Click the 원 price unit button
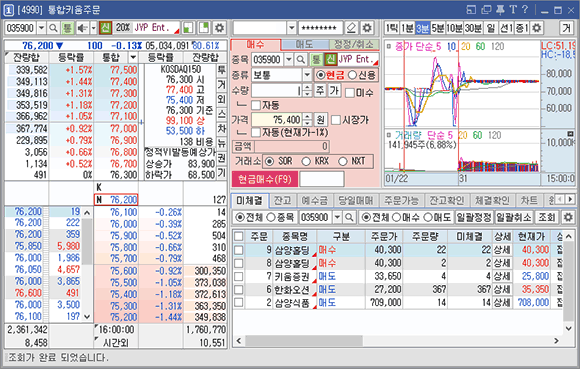The image size is (580, 369). [320, 119]
